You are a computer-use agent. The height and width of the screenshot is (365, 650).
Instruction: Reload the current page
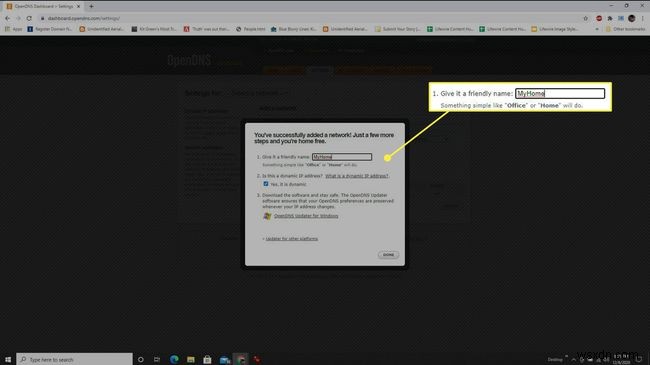coord(29,18)
